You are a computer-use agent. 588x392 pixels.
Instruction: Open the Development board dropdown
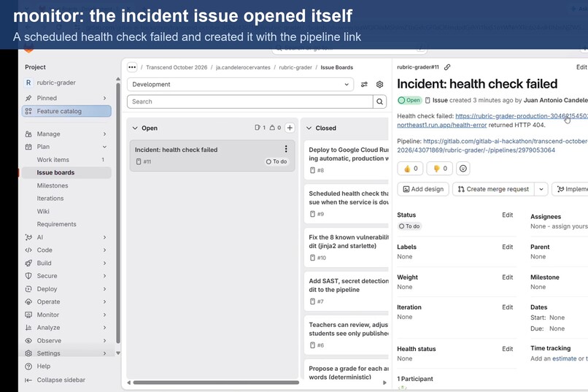point(240,85)
